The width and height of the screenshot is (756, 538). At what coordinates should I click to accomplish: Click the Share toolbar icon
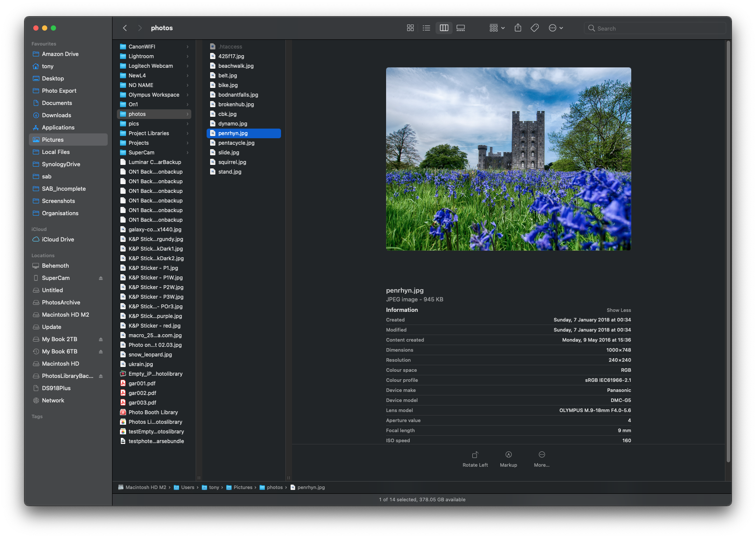(518, 28)
